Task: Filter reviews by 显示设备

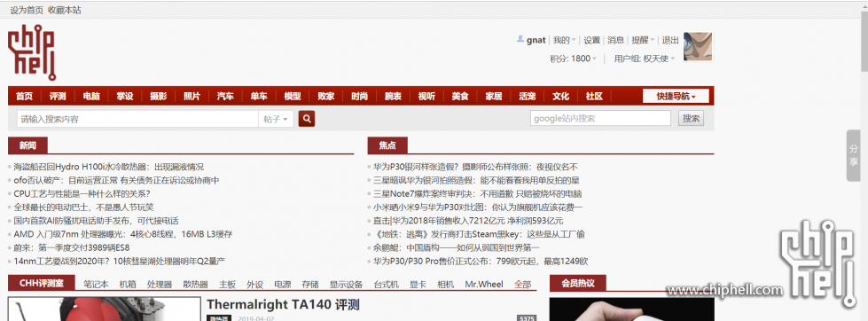Action: [346, 284]
